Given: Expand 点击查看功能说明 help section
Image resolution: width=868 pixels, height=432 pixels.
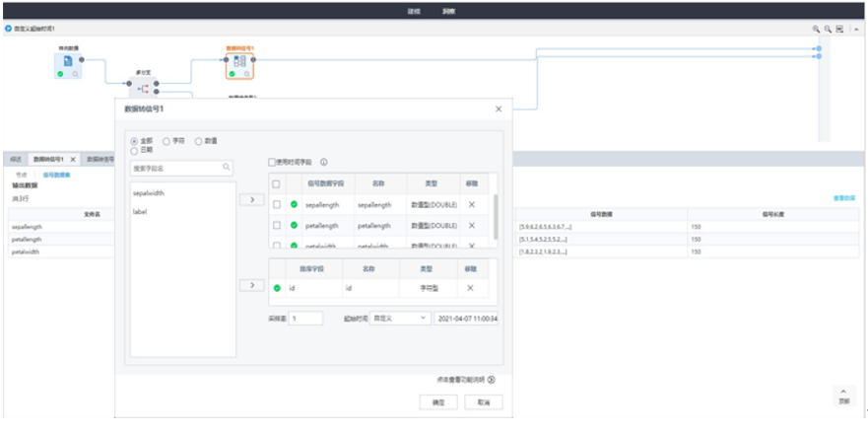Looking at the screenshot, I should click(x=491, y=379).
